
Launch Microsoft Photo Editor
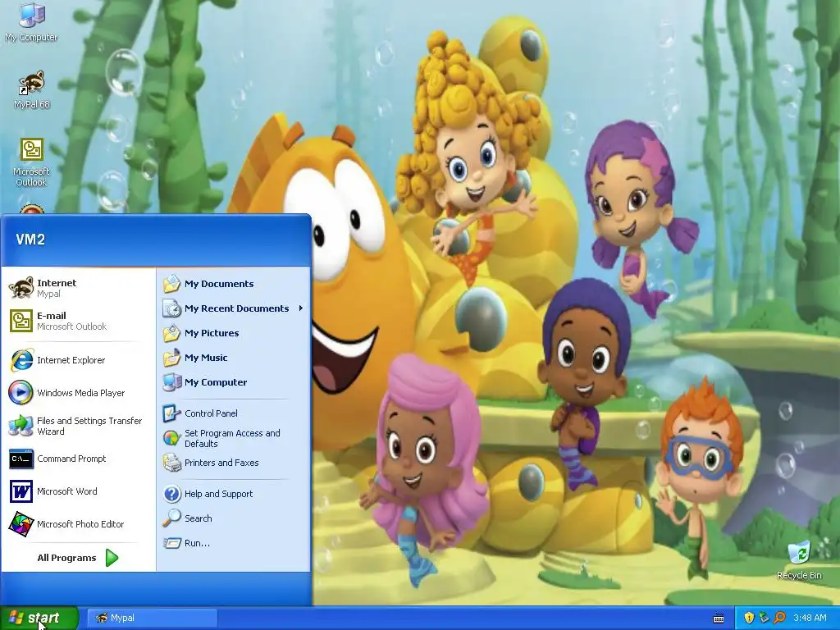[78, 524]
